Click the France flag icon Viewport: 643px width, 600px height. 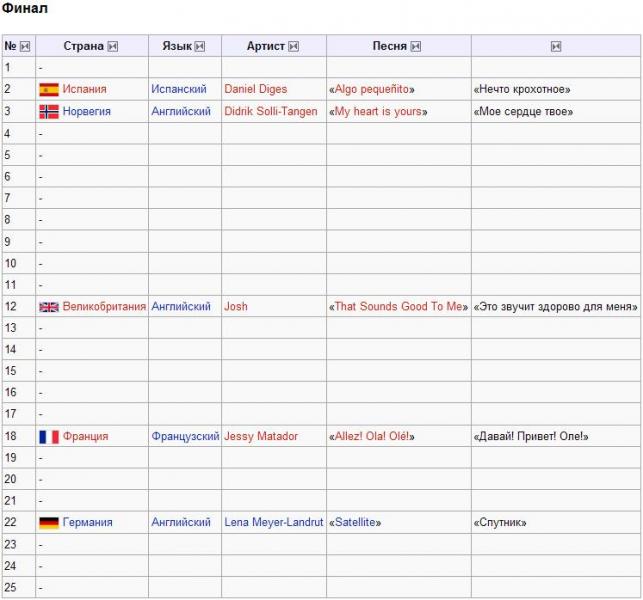[x=49, y=437]
